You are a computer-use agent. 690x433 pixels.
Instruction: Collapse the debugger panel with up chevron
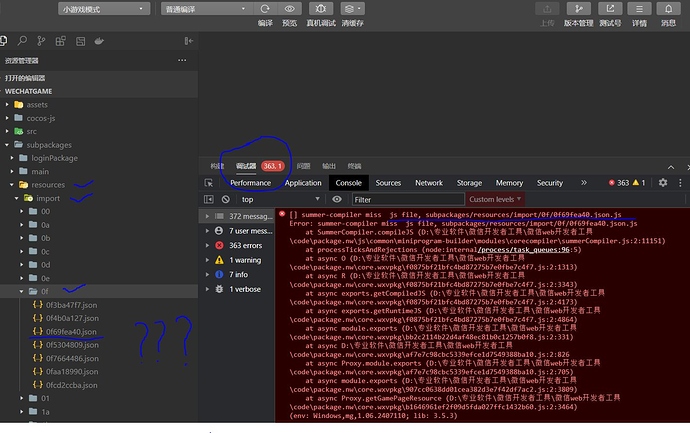click(x=671, y=167)
